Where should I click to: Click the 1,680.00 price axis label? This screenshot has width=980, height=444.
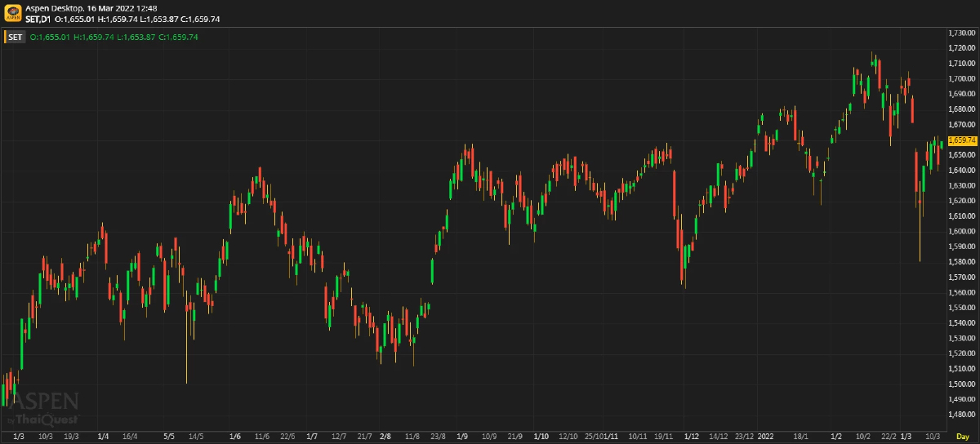click(964, 109)
